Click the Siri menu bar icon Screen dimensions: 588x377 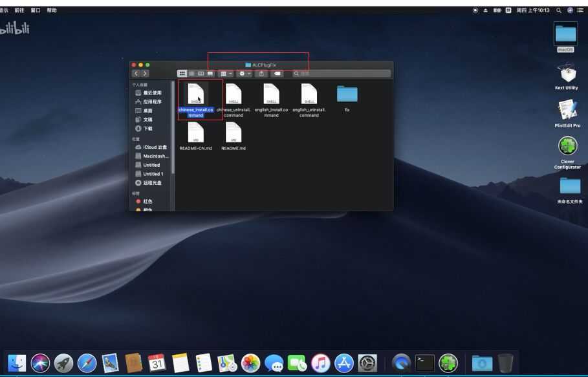570,10
